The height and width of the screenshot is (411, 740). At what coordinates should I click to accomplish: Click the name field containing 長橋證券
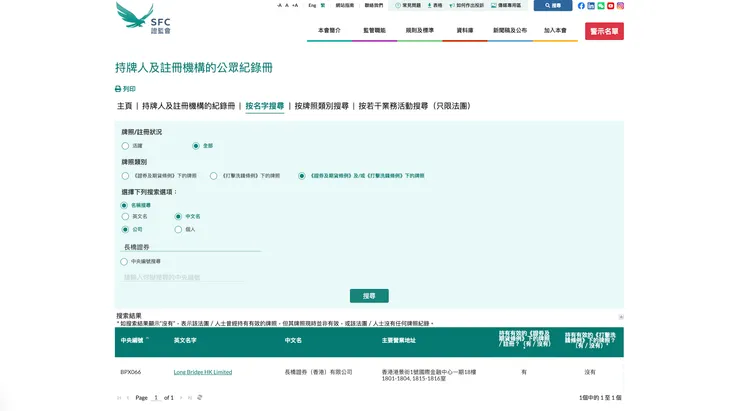(x=191, y=247)
